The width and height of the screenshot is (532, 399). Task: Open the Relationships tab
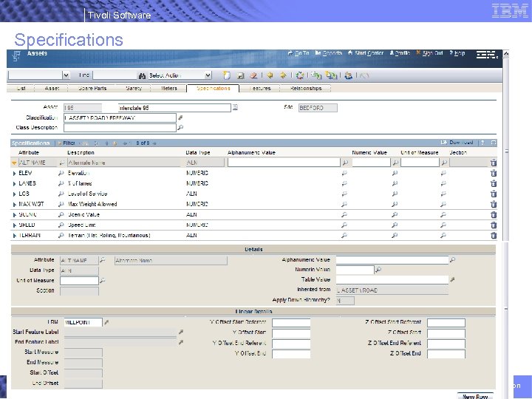tap(306, 88)
